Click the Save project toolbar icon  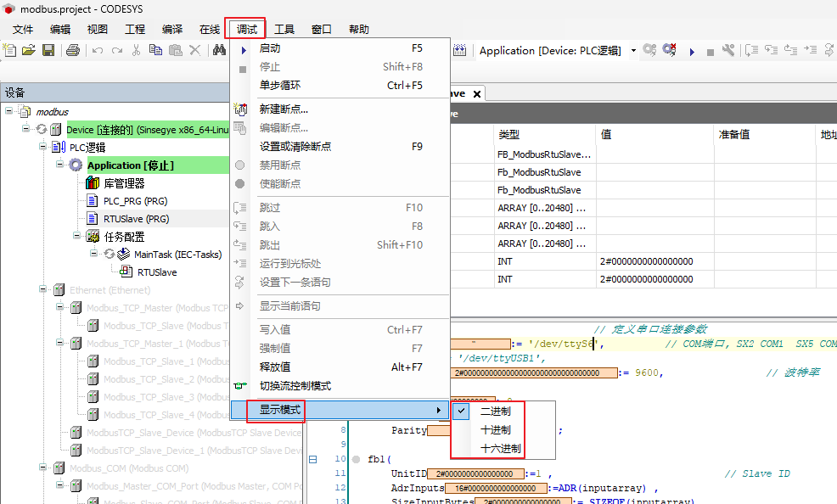point(48,51)
